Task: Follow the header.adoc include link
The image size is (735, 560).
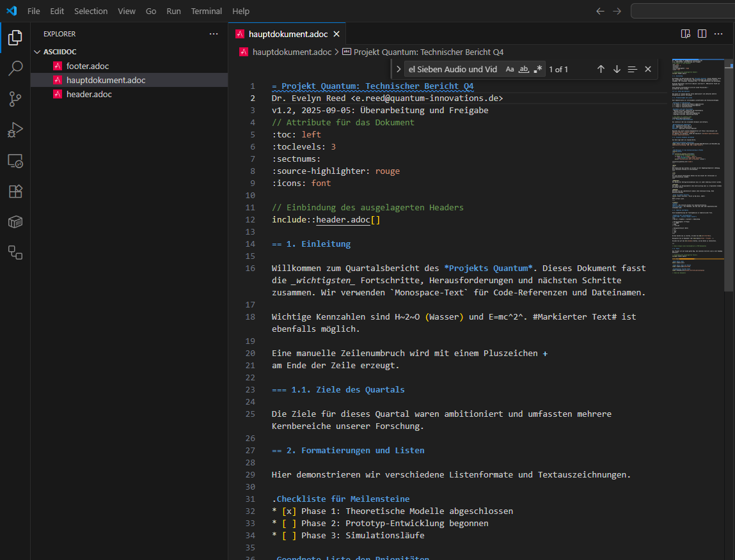Action: (x=343, y=220)
